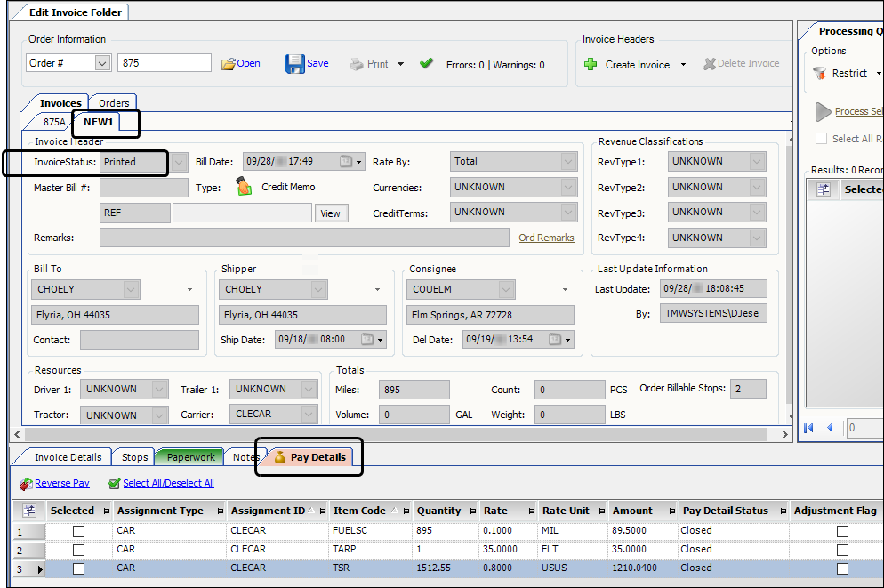Click the Credit Memo type icon
This screenshot has height=588, width=884.
point(245,187)
